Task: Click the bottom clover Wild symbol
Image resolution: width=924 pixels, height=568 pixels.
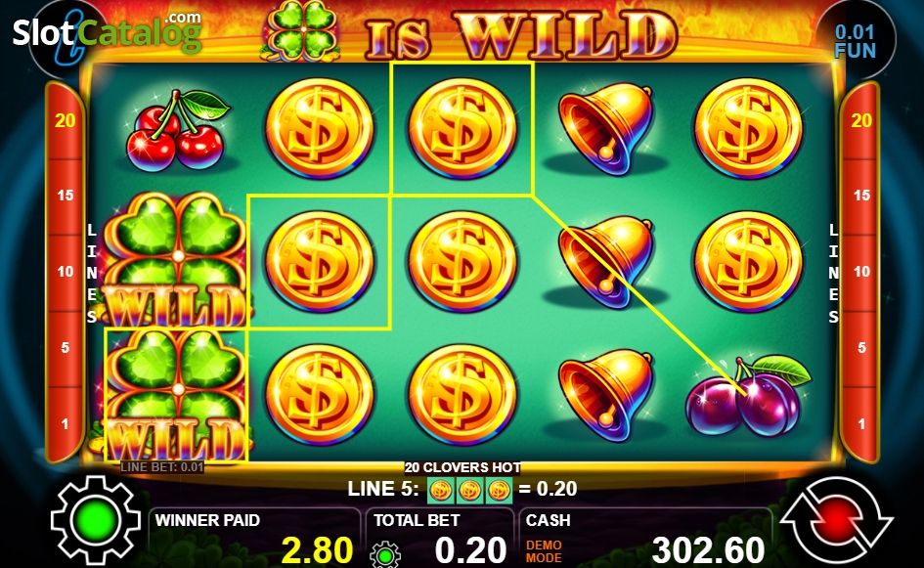Action: (x=176, y=395)
